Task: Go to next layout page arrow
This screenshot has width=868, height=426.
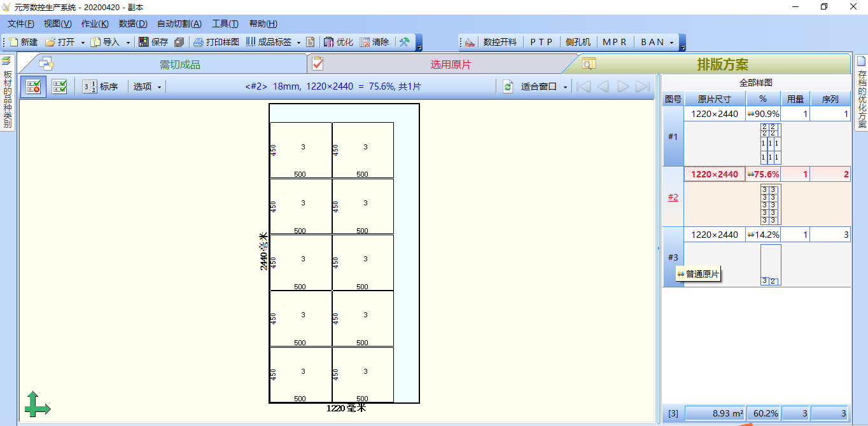Action: tap(623, 86)
